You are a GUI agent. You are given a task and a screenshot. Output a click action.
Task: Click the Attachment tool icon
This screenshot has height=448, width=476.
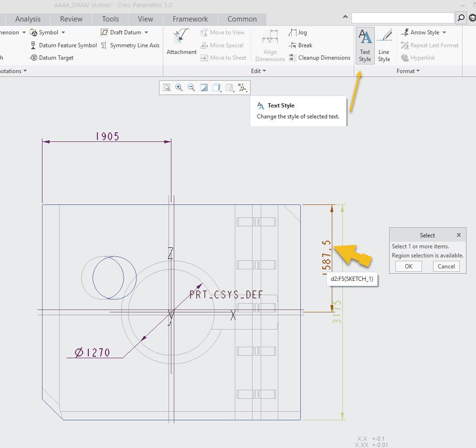[x=181, y=41]
